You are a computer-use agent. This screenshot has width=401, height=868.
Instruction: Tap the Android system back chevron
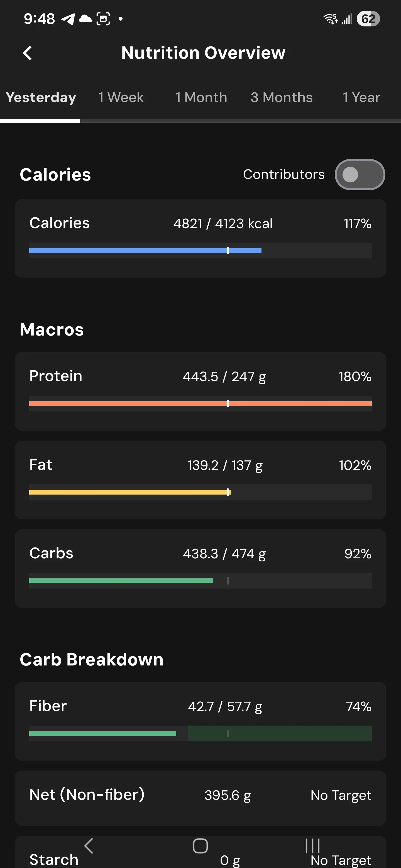(x=88, y=846)
